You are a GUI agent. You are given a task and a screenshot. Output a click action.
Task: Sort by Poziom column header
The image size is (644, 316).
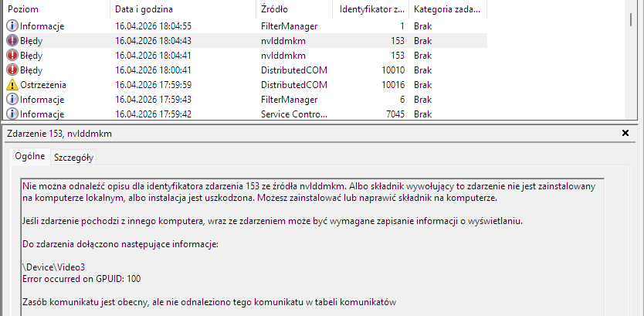pyautogui.click(x=54, y=9)
